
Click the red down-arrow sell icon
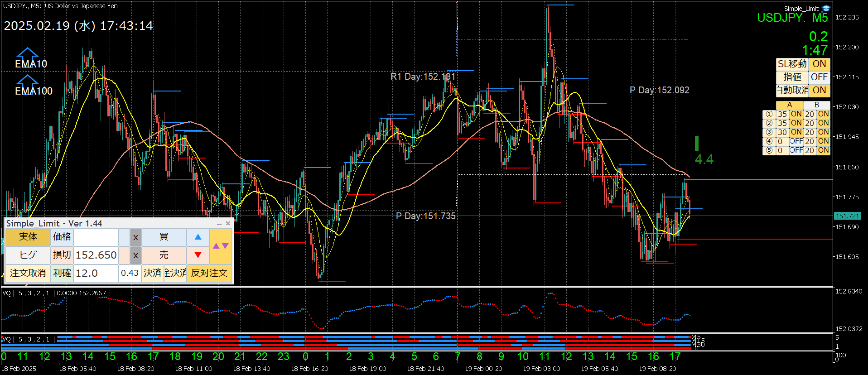coord(198,255)
